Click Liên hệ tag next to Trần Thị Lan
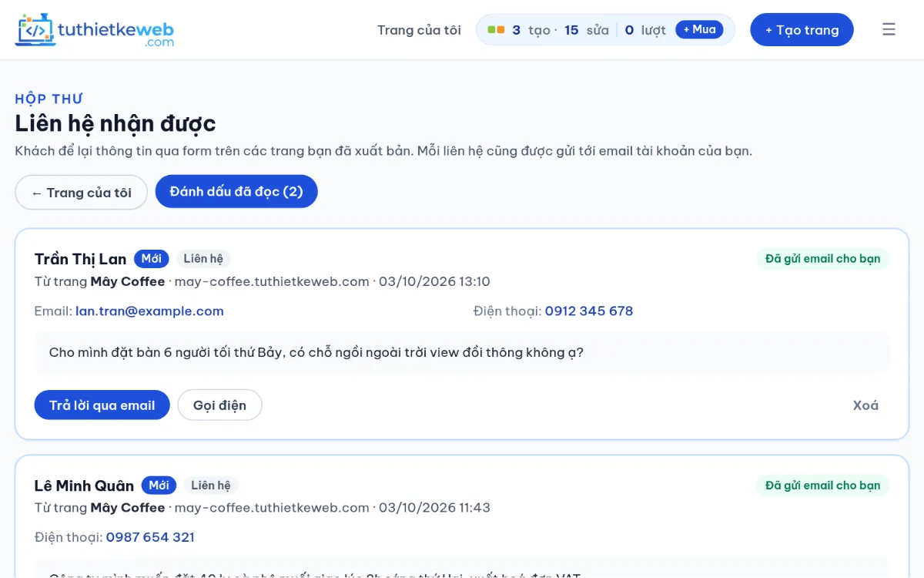This screenshot has width=924, height=578. click(x=203, y=259)
